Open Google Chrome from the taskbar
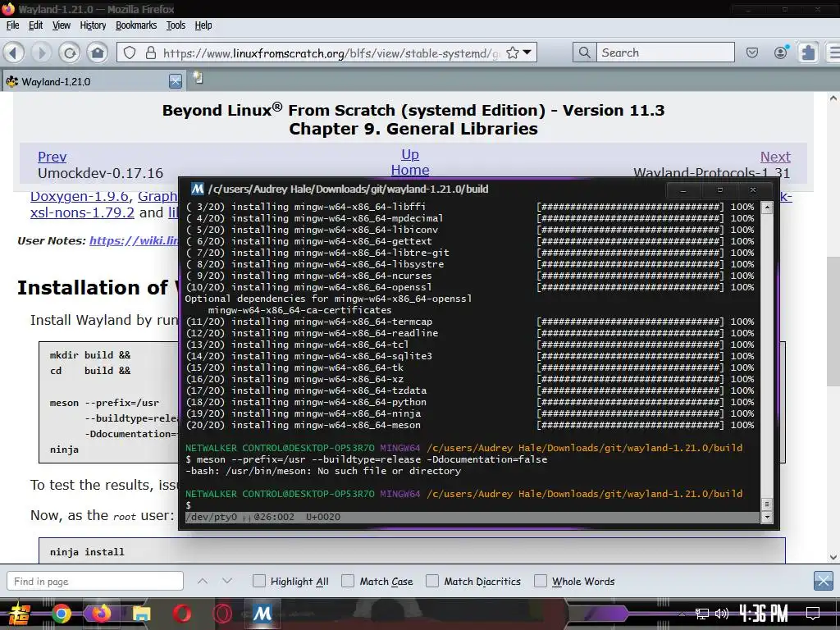840x630 pixels. click(x=61, y=614)
